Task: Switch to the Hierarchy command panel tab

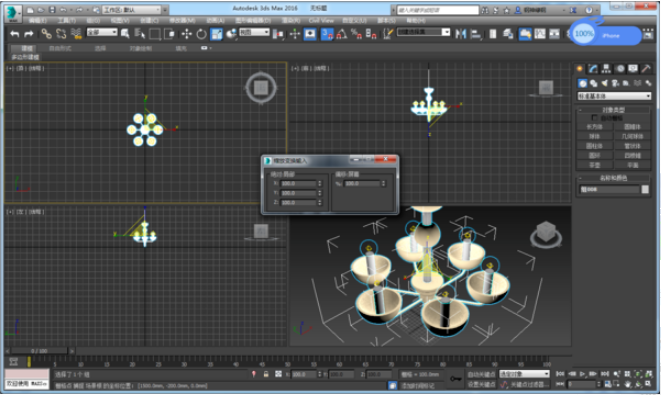Action: [606, 69]
